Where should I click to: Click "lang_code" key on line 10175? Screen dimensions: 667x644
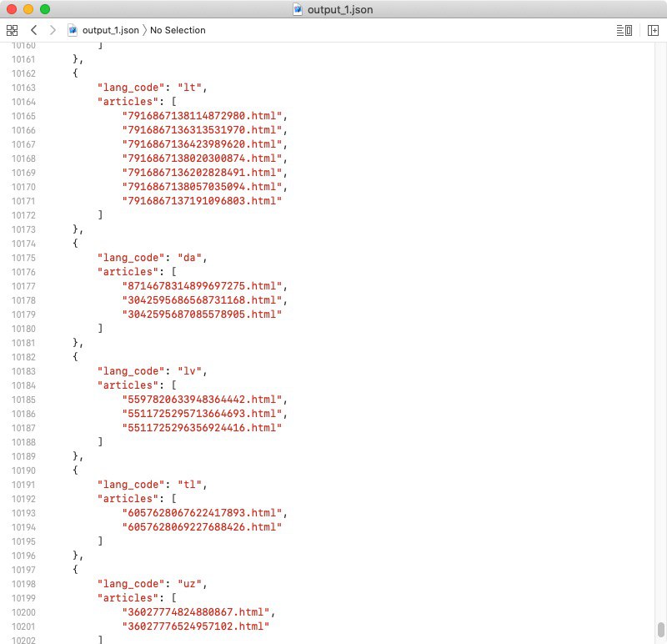click(x=131, y=258)
